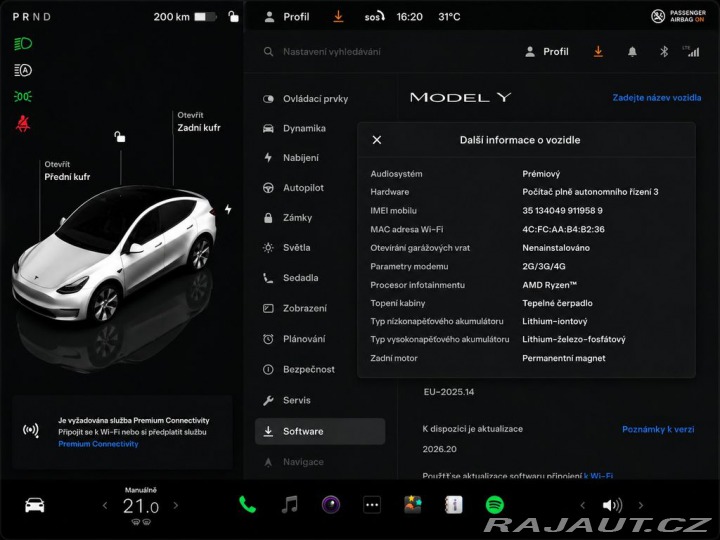Launch Spotify from the dock
This screenshot has width=720, height=540.
(x=495, y=505)
